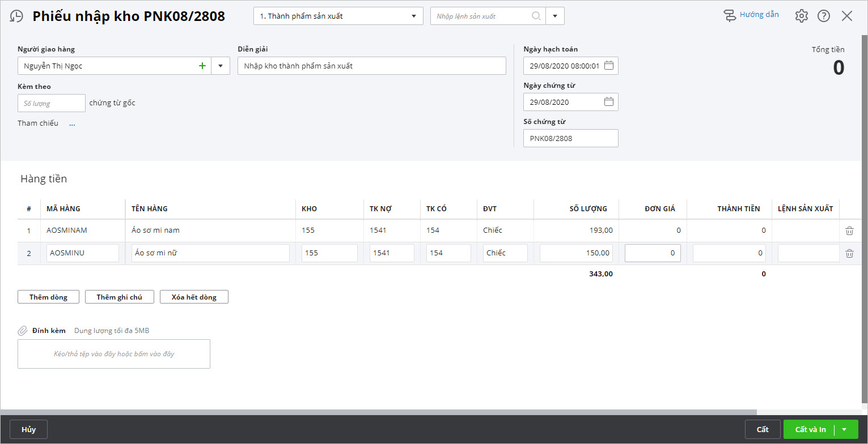Expand the Thành phẩm sản xuất dropdown

(413, 16)
